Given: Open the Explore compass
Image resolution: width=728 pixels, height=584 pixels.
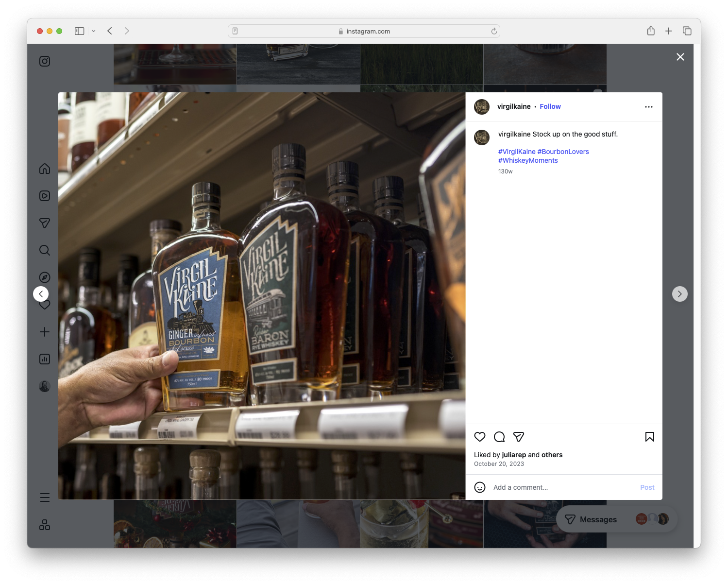Looking at the screenshot, I should pyautogui.click(x=44, y=277).
